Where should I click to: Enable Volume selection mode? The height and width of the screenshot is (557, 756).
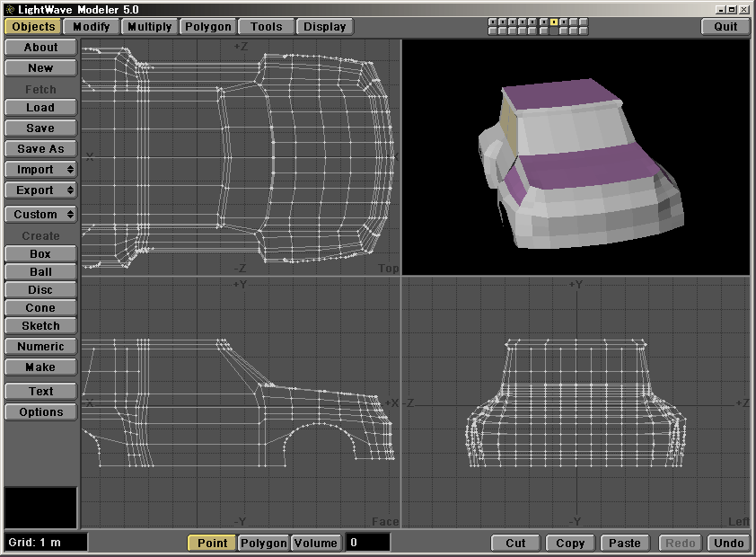click(316, 543)
